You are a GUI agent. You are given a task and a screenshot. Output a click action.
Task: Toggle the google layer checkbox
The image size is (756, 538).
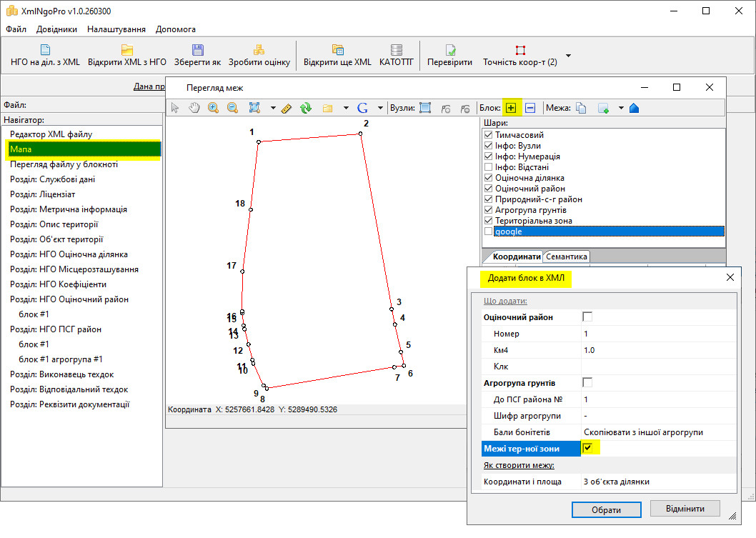tap(488, 231)
